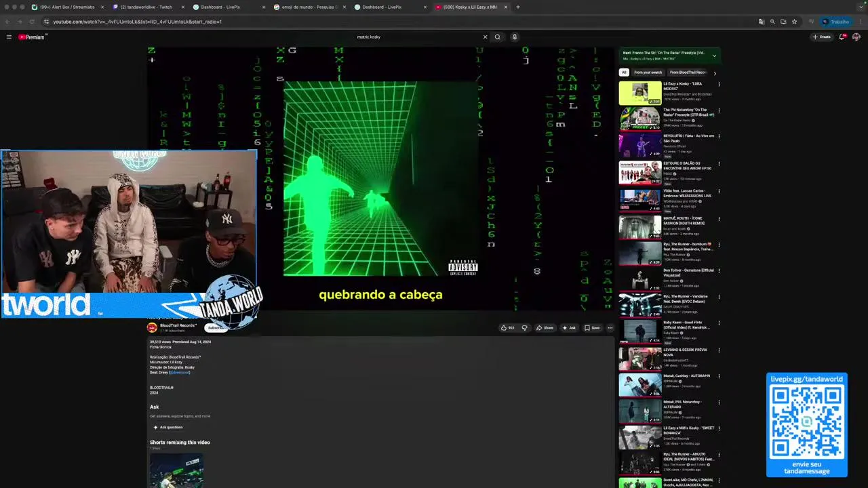
Task: Open Chrome three-dot menu
Action: click(x=859, y=22)
